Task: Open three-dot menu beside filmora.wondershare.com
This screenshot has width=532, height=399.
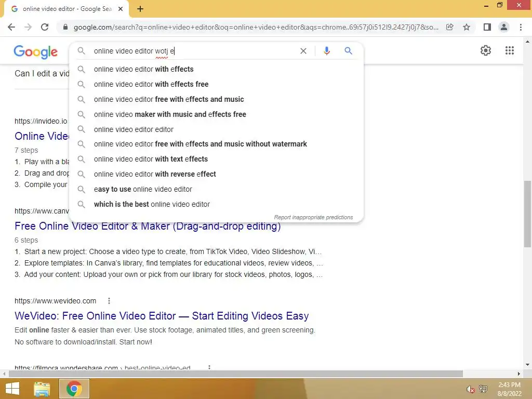Action: 209,367
